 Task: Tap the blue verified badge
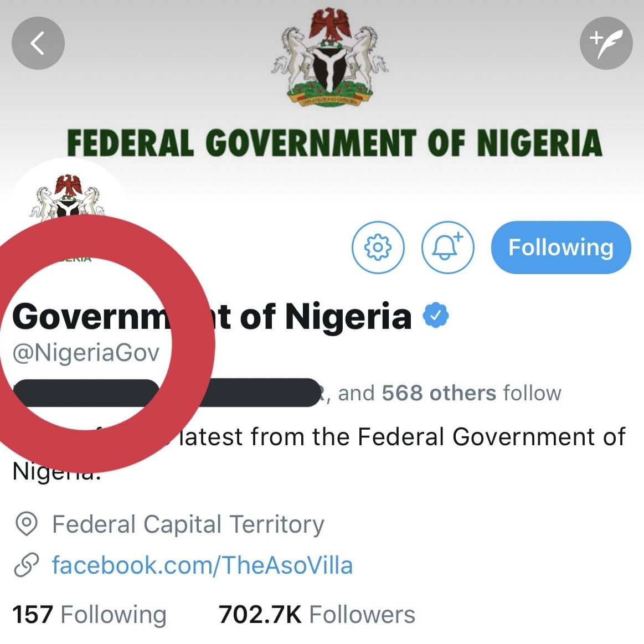click(x=436, y=316)
